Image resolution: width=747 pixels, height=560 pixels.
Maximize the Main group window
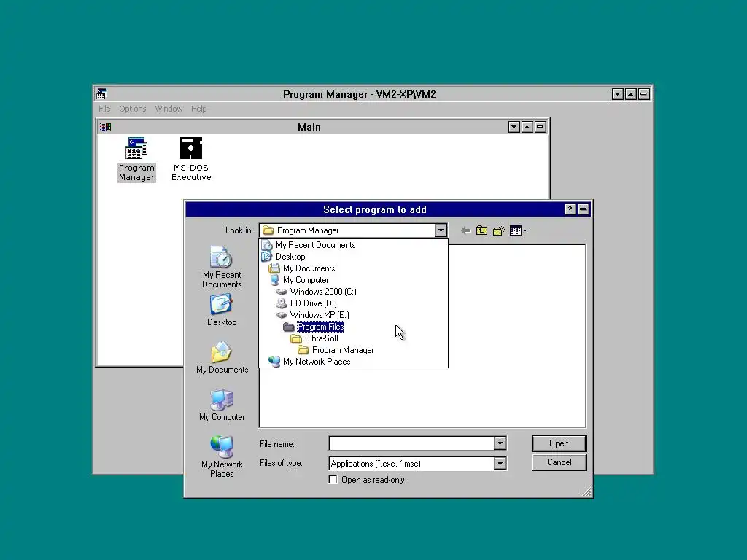coord(527,127)
